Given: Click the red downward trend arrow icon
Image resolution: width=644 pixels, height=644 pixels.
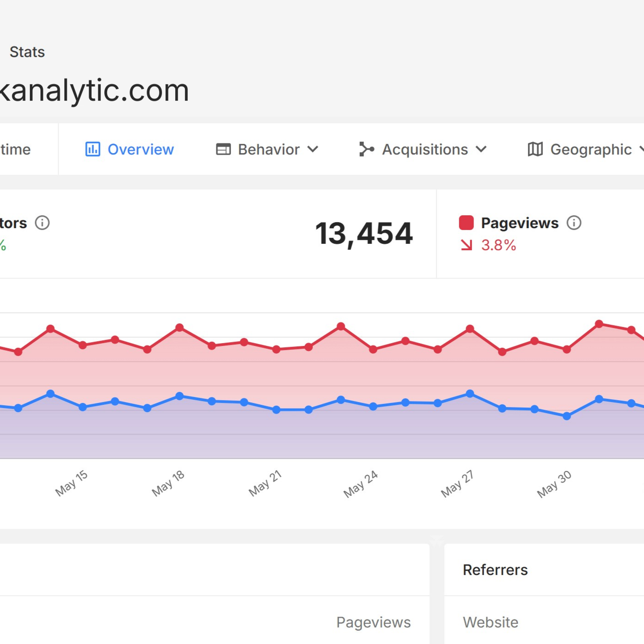Looking at the screenshot, I should tap(466, 245).
